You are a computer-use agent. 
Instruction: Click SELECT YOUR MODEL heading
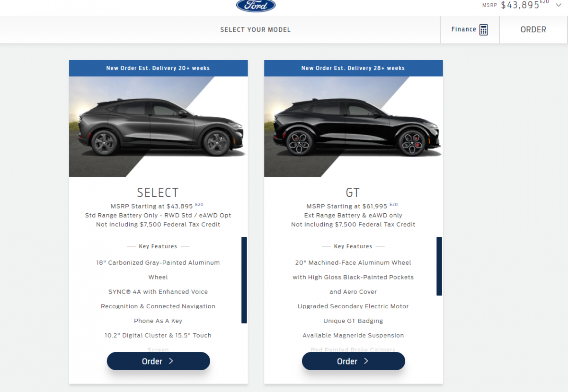pos(256,30)
